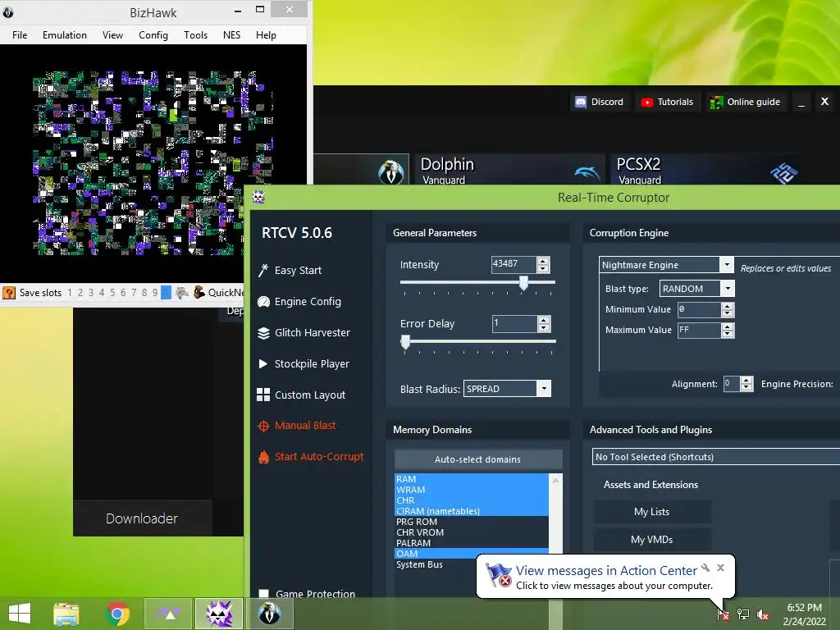This screenshot has width=840, height=630.
Task: Open BizHawk Config menu
Action: (x=153, y=34)
